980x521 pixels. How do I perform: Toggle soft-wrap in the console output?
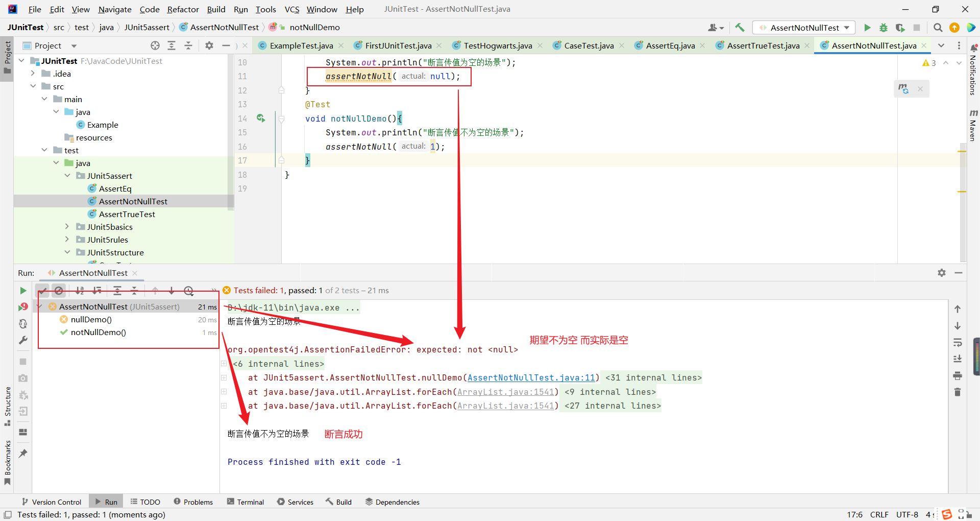958,342
